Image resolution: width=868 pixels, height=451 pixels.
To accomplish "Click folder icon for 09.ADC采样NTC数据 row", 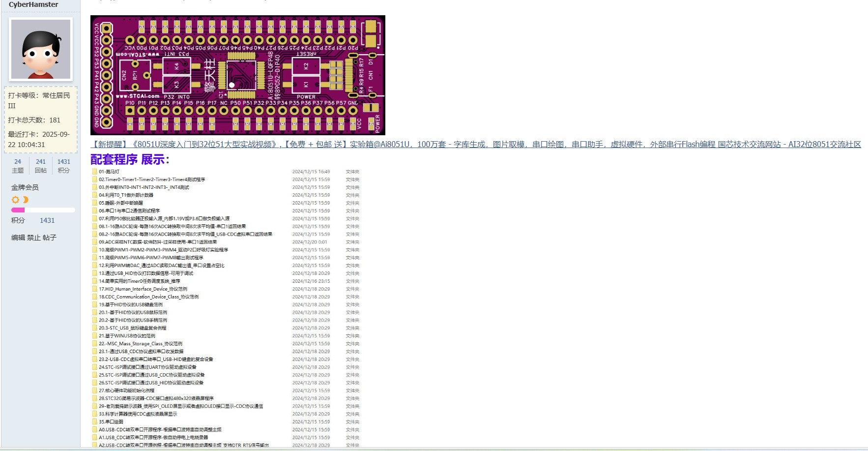I will click(95, 242).
